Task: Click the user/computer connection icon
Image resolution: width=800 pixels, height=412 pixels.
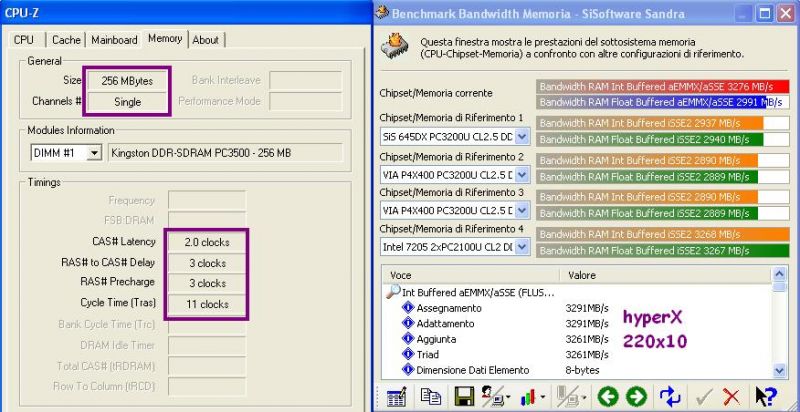Action: [x=492, y=396]
